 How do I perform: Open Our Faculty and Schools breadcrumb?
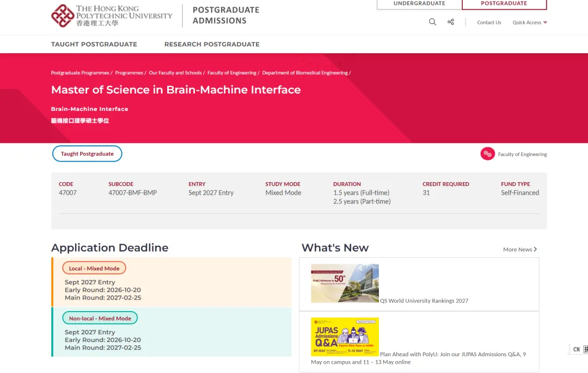[x=175, y=73]
